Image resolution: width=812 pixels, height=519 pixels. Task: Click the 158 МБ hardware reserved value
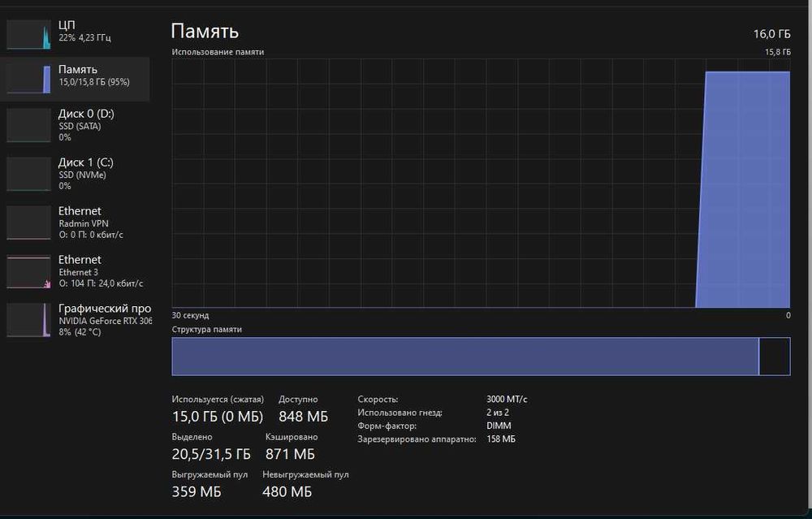[501, 439]
